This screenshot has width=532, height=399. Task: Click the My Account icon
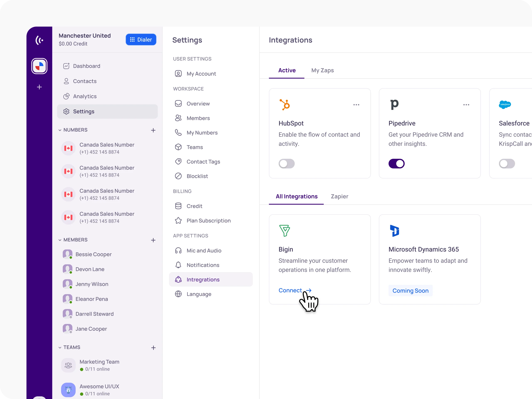coord(178,74)
